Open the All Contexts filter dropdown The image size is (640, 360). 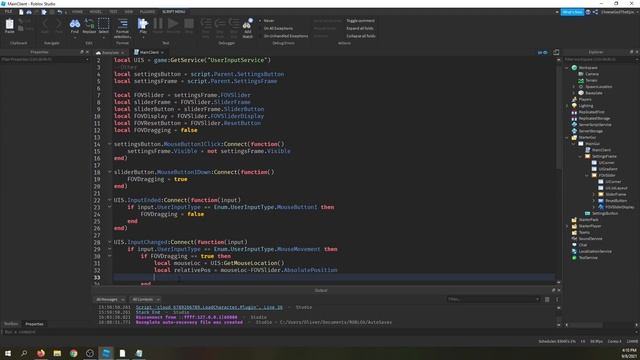coord(146,299)
